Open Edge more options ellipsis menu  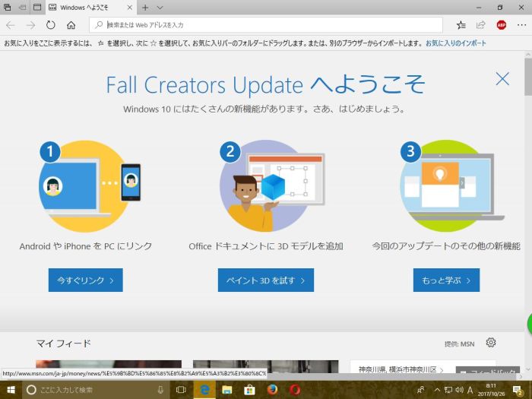click(x=521, y=25)
